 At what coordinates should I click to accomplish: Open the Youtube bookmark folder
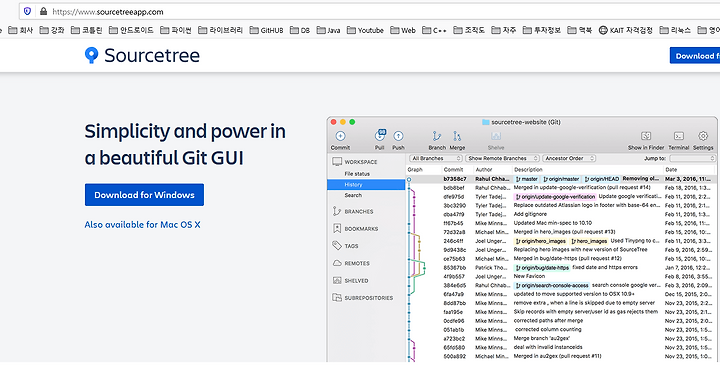point(366,30)
